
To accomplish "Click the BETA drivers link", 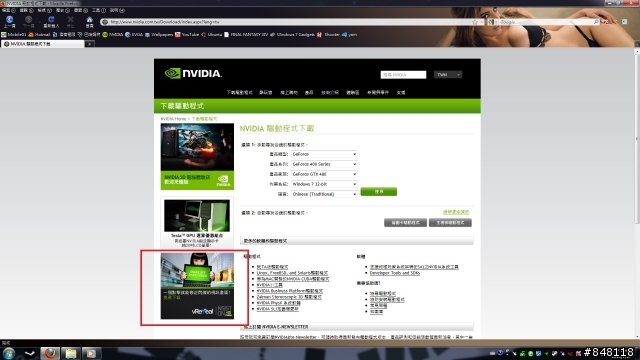I will (x=272, y=267).
